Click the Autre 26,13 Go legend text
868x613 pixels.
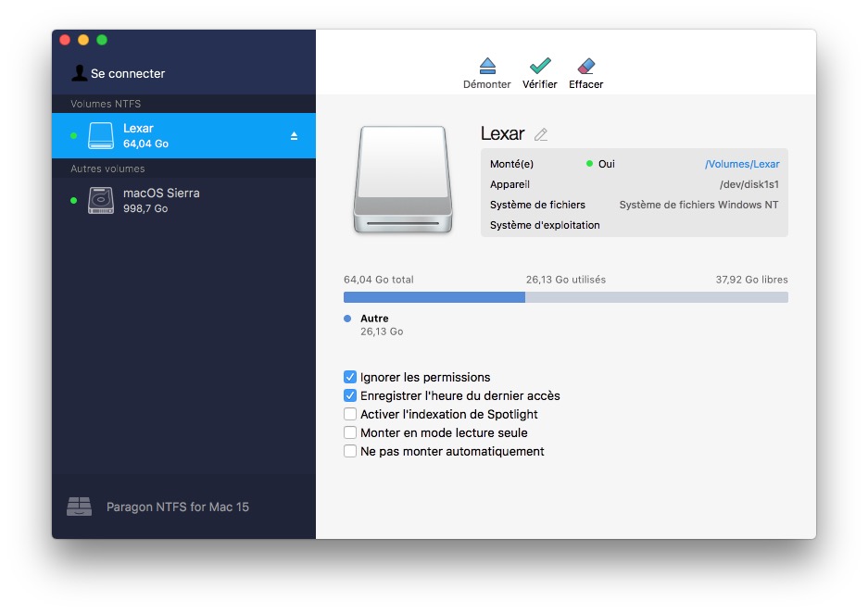tap(382, 325)
